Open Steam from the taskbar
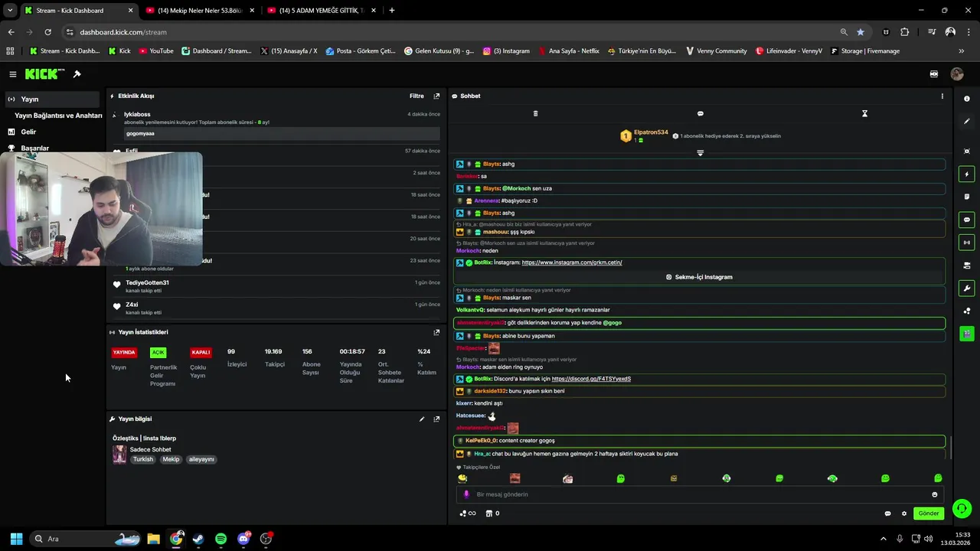The height and width of the screenshot is (551, 980). (x=198, y=539)
